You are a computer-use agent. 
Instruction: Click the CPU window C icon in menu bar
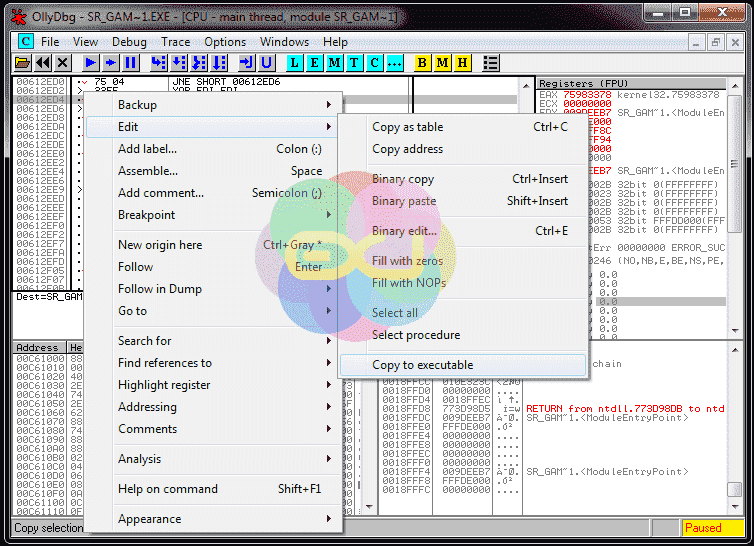pos(25,41)
